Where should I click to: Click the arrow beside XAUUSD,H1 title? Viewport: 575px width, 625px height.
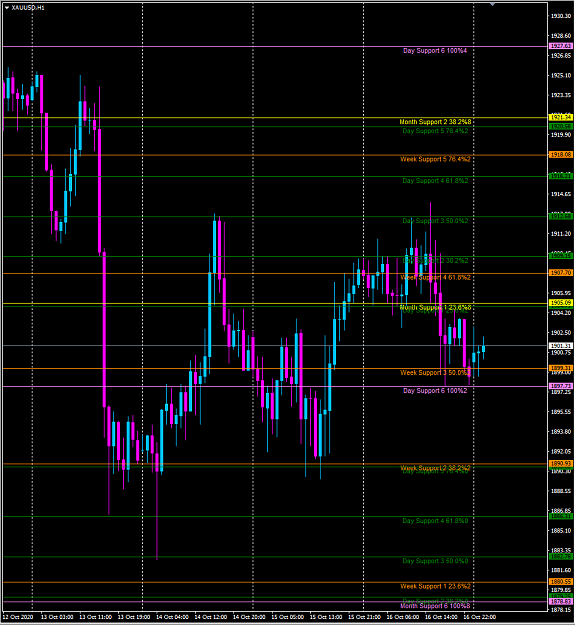point(7,8)
